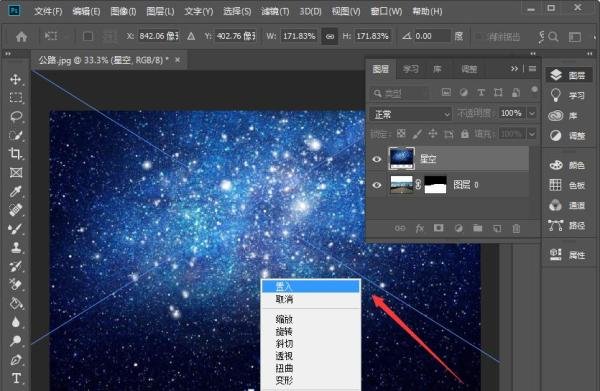Choose 取消 in the context menu
The image size is (600, 391).
311,299
